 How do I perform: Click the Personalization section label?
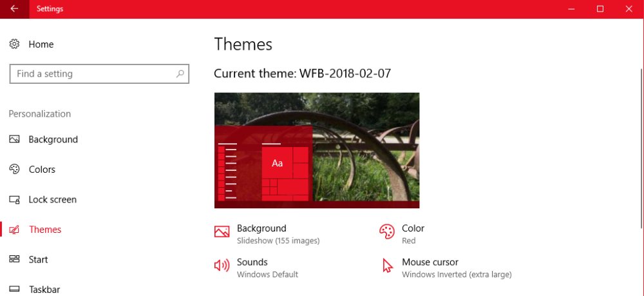click(40, 114)
